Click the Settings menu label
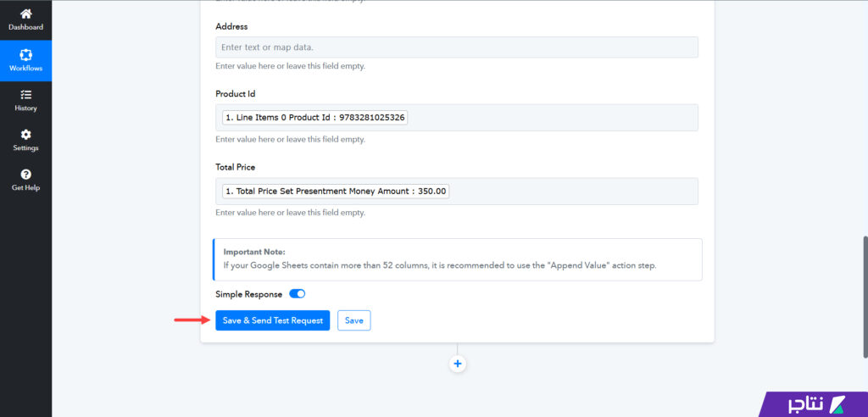 click(25, 148)
